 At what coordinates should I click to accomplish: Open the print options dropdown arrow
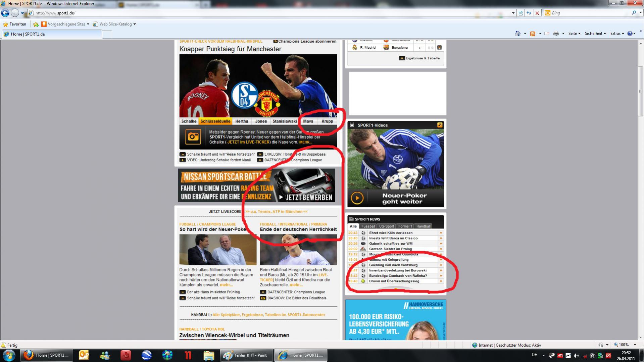pos(563,34)
